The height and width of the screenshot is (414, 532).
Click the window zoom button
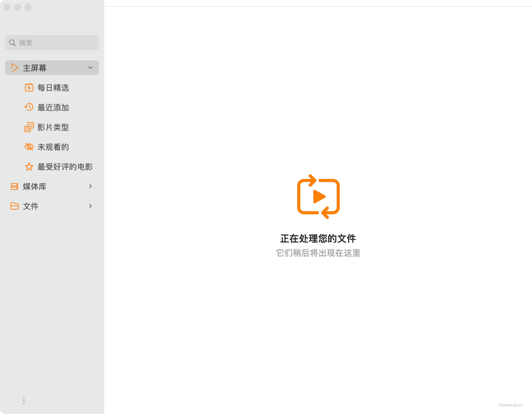tap(28, 7)
